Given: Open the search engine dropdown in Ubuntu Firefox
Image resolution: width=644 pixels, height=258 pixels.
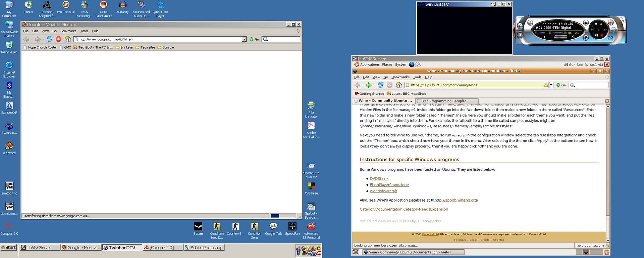Looking at the screenshot, I should click(573, 85).
